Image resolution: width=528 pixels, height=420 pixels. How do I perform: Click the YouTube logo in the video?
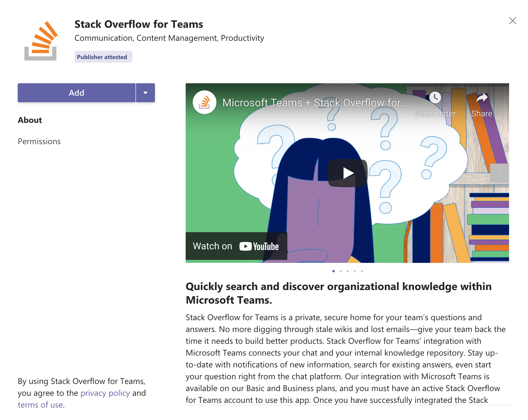pos(259,246)
